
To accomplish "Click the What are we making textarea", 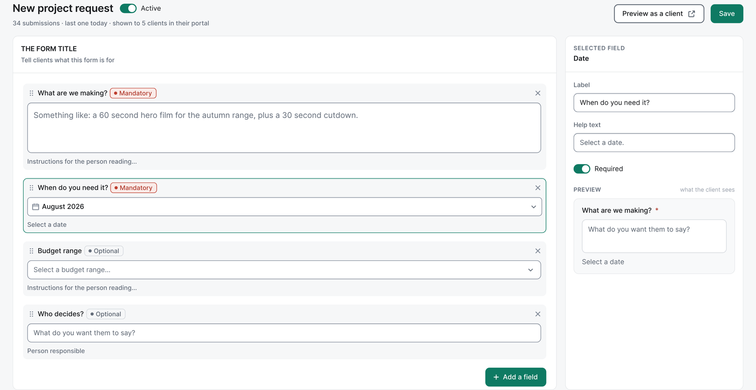I will (284, 128).
